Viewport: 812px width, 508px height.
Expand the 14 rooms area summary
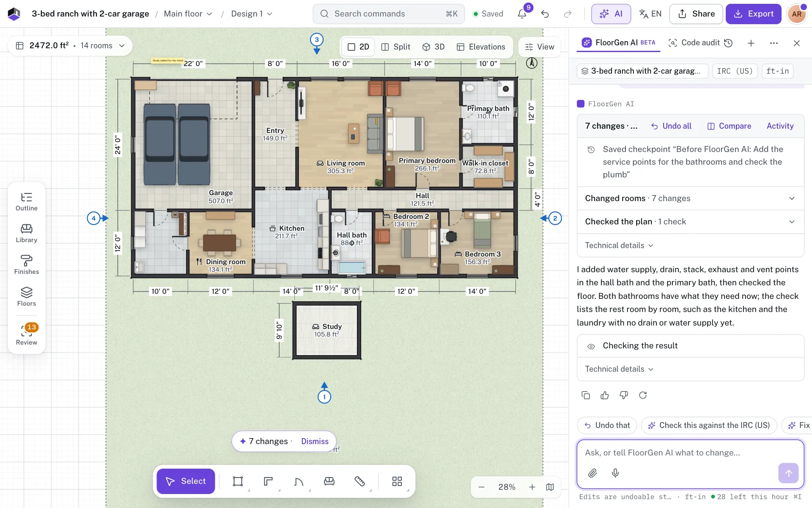point(70,46)
